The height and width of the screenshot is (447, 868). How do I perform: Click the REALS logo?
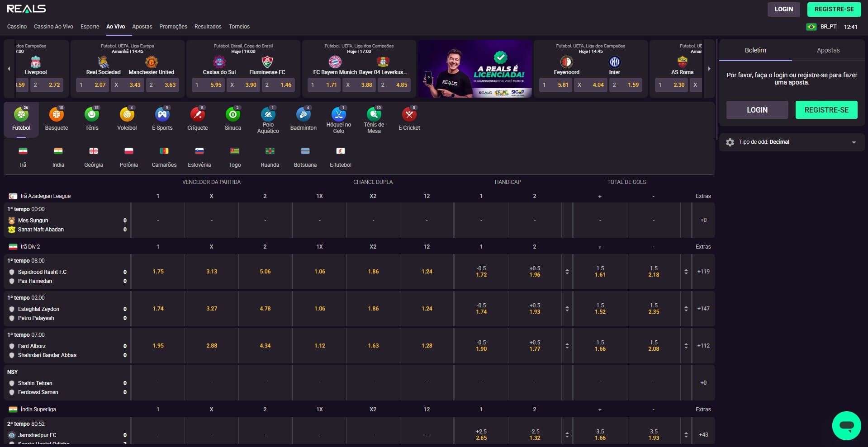[x=26, y=9]
